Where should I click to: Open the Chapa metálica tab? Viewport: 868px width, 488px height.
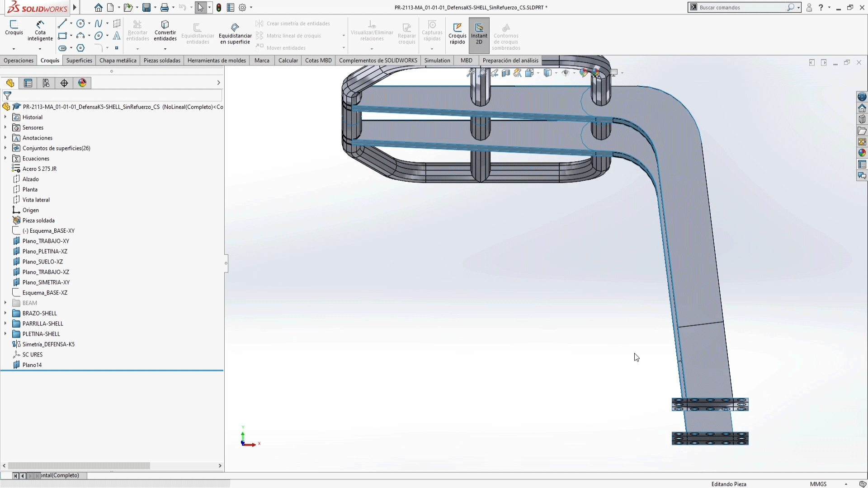tap(118, 61)
